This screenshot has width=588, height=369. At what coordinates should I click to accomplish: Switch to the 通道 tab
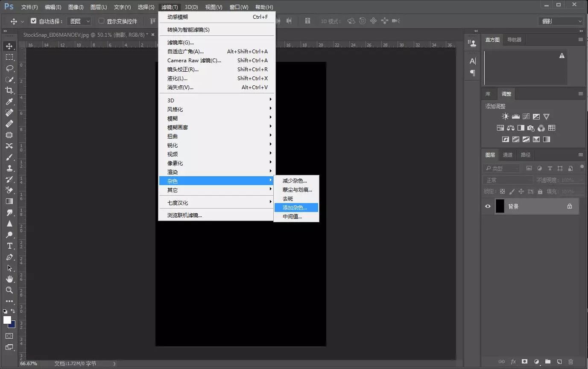pos(507,155)
